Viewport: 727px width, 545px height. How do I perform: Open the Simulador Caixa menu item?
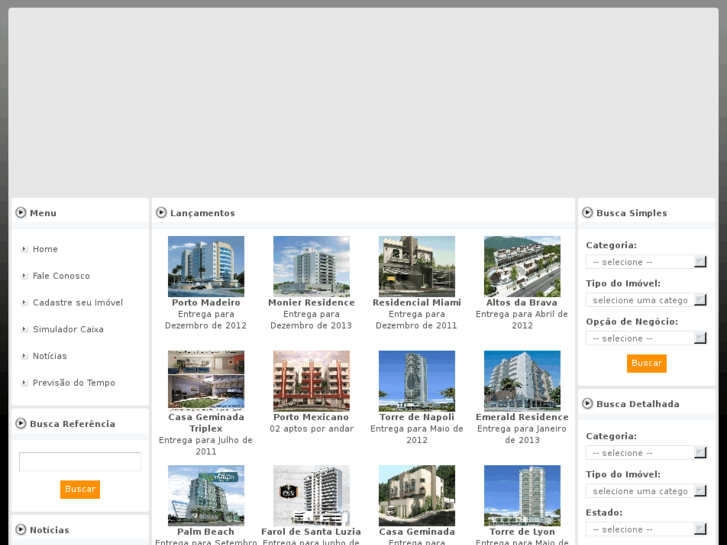68,329
